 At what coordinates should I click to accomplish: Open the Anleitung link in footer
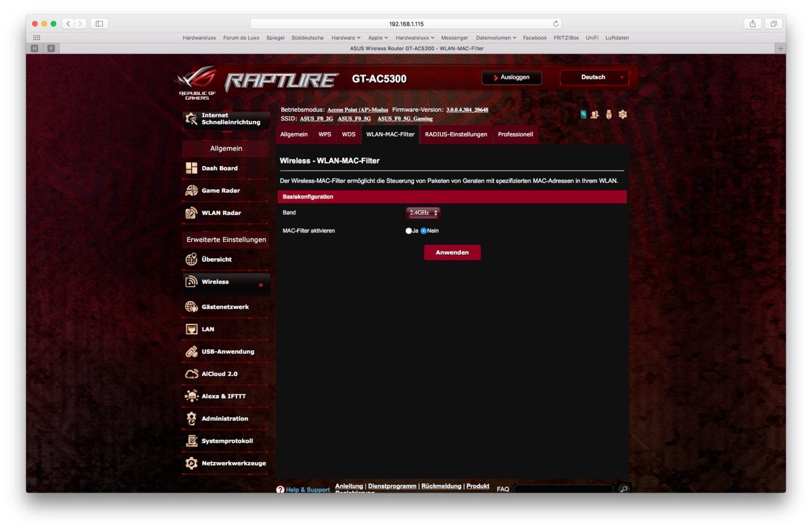(x=349, y=486)
